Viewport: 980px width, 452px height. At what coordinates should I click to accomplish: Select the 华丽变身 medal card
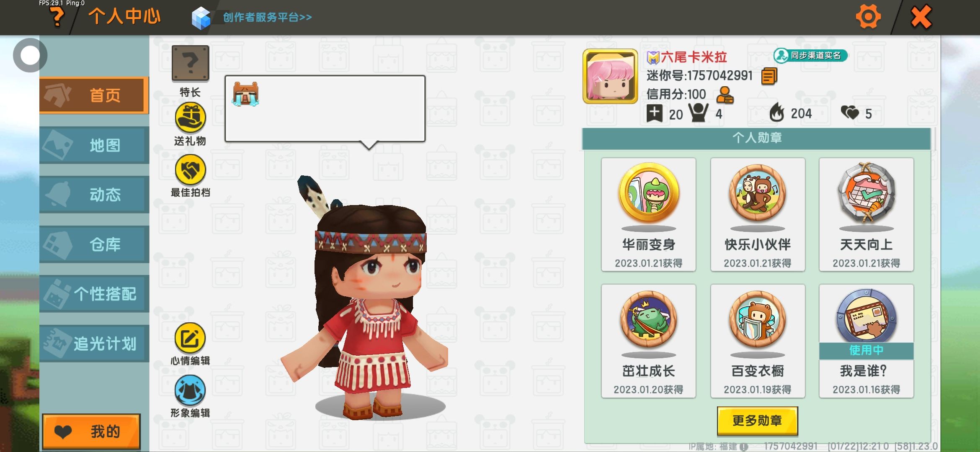(648, 214)
